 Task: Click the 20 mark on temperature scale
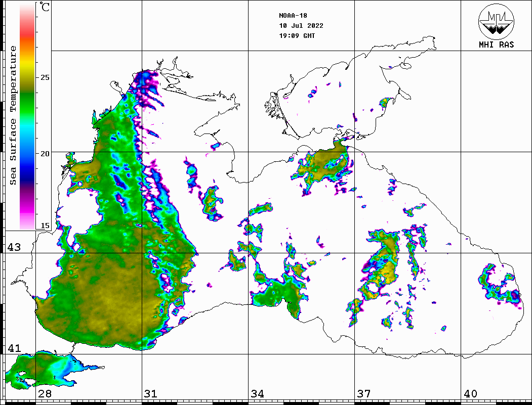pyautogui.click(x=45, y=154)
